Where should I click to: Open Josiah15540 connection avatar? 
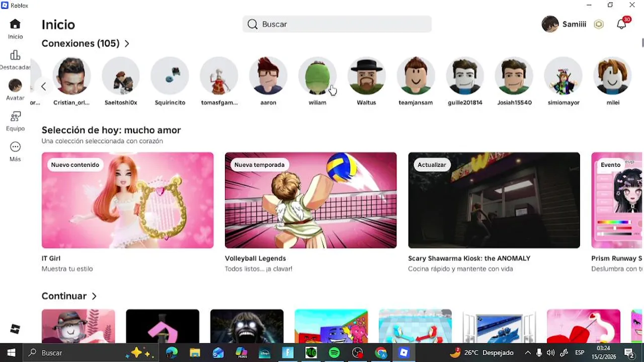[514, 76]
